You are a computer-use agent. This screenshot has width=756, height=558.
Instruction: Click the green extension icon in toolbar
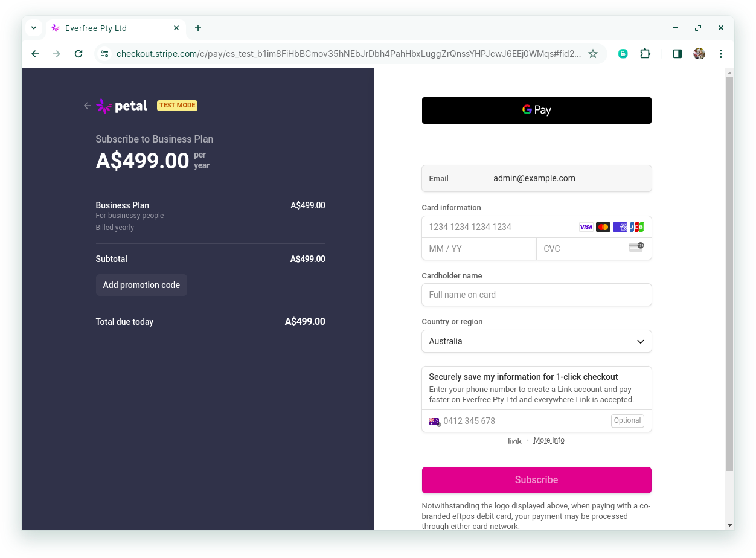point(623,54)
